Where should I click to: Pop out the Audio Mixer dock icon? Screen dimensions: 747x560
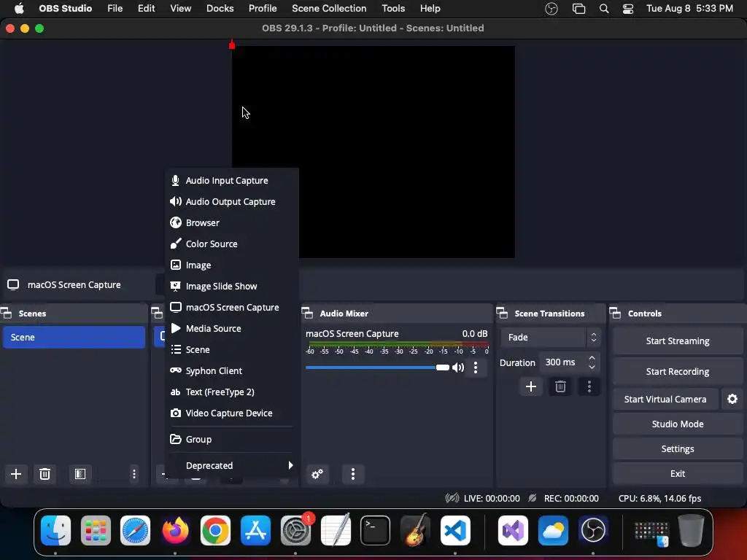click(307, 314)
